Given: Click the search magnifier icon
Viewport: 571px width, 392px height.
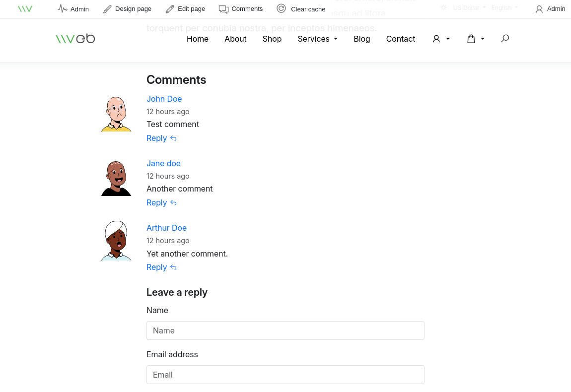Looking at the screenshot, I should [x=505, y=38].
